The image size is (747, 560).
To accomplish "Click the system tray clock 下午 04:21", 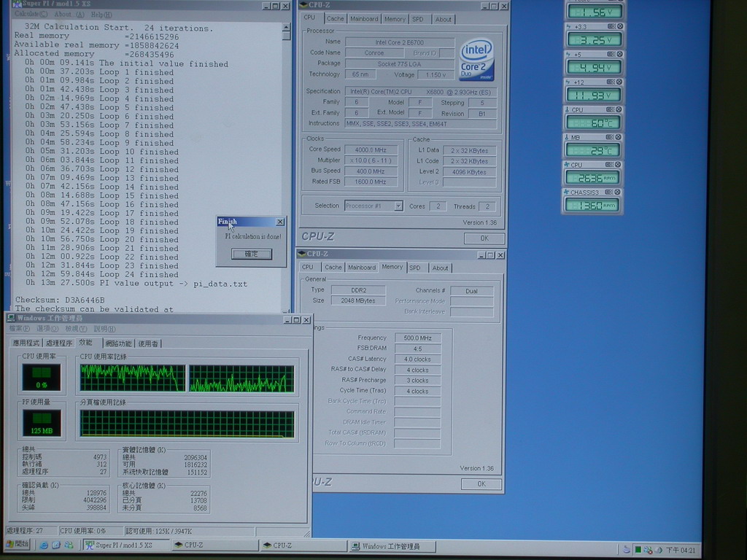I will [681, 550].
